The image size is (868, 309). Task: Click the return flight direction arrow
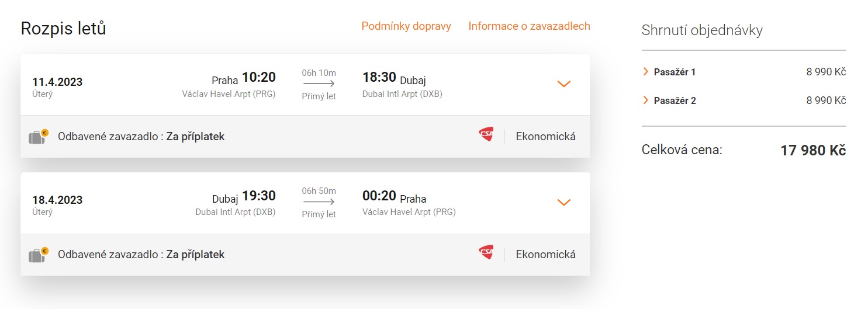coord(319,202)
